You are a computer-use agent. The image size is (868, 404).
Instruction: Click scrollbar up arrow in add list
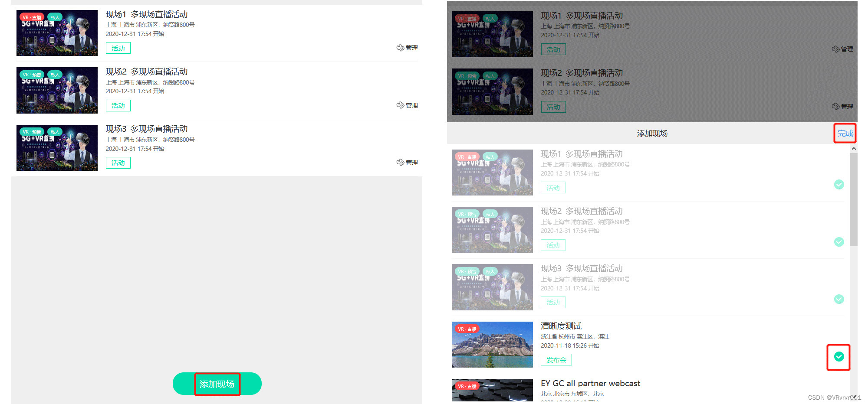click(854, 149)
